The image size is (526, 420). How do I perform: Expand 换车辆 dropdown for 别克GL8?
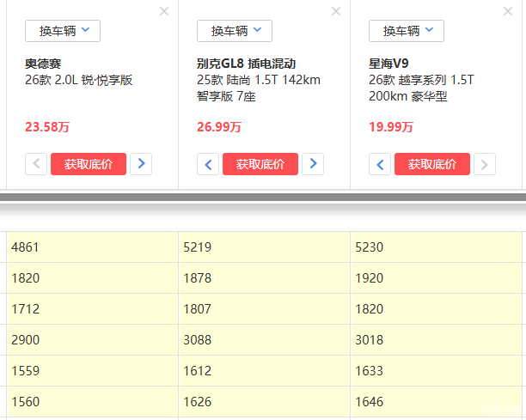pos(235,31)
